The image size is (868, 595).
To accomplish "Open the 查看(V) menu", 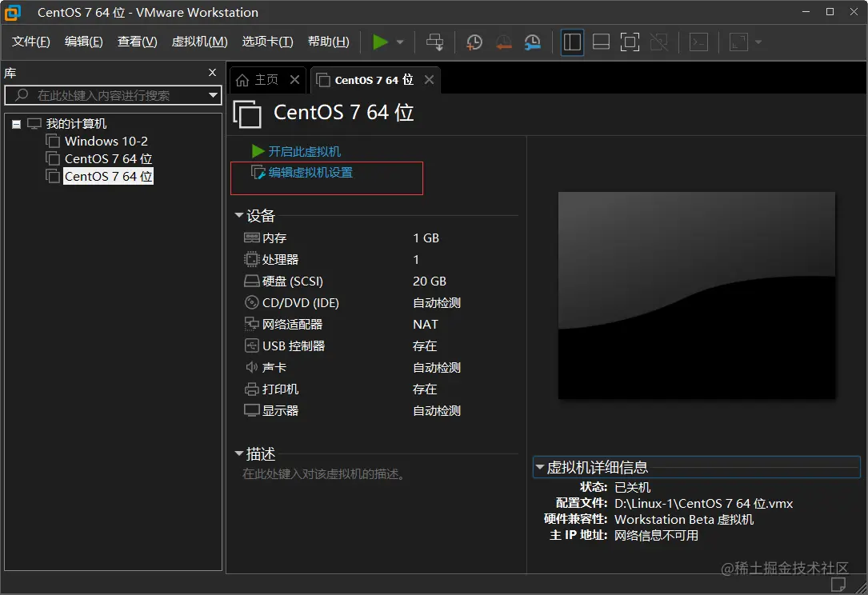I will (x=138, y=42).
